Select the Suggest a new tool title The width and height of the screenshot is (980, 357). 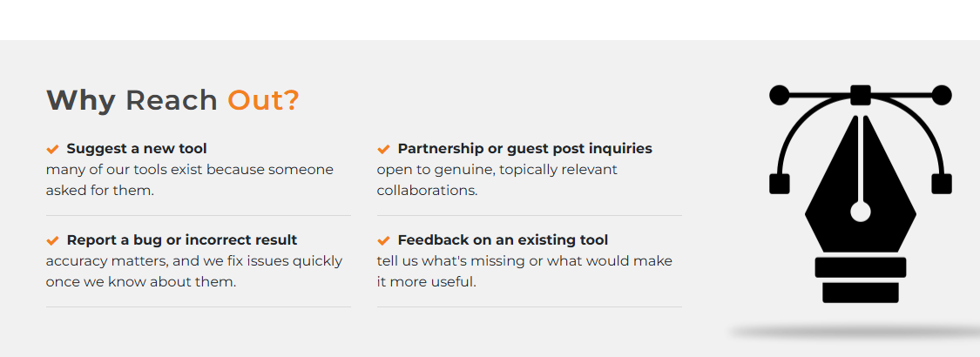click(x=137, y=149)
